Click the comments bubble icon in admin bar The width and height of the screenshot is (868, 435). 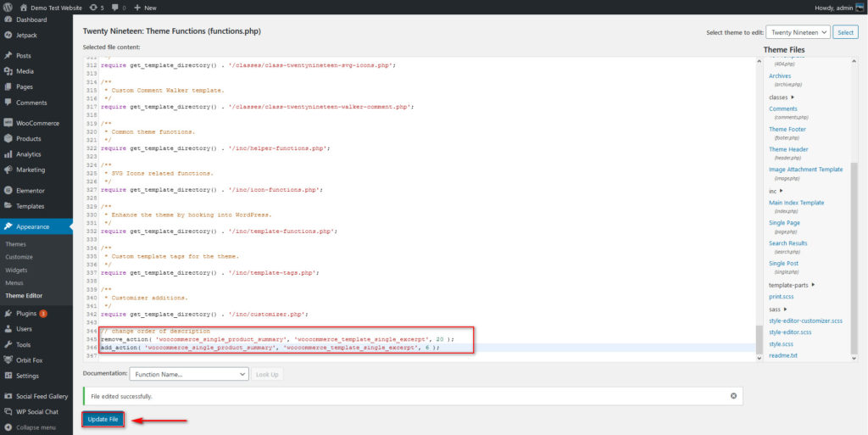(116, 8)
